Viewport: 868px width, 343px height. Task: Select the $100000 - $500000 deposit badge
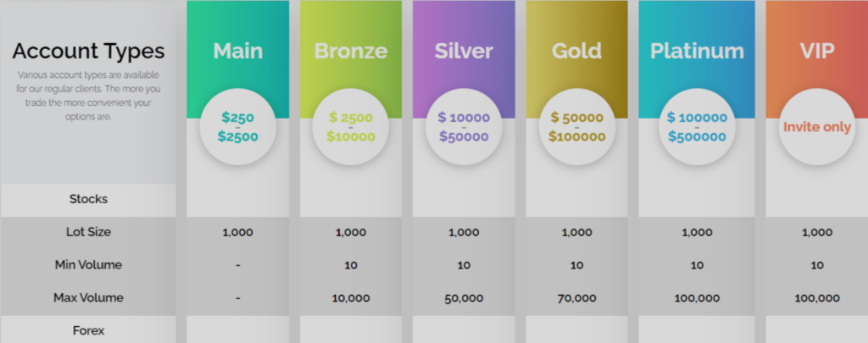point(697,127)
